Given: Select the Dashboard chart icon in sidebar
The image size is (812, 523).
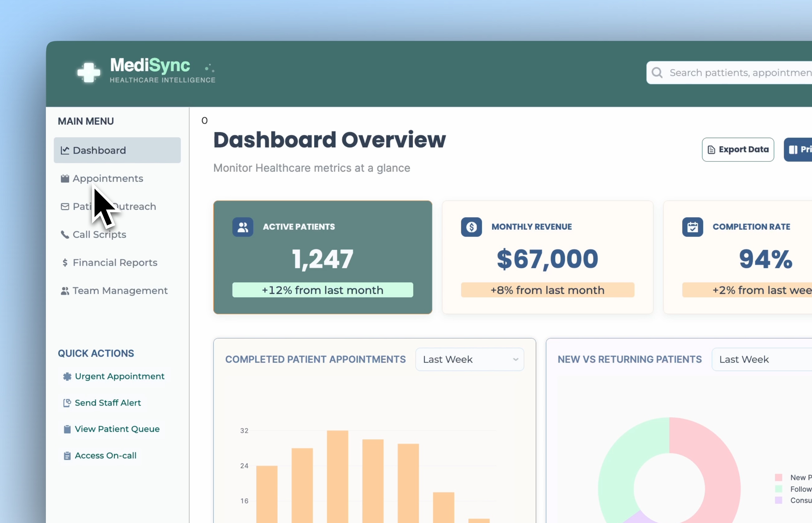Looking at the screenshot, I should (x=65, y=150).
